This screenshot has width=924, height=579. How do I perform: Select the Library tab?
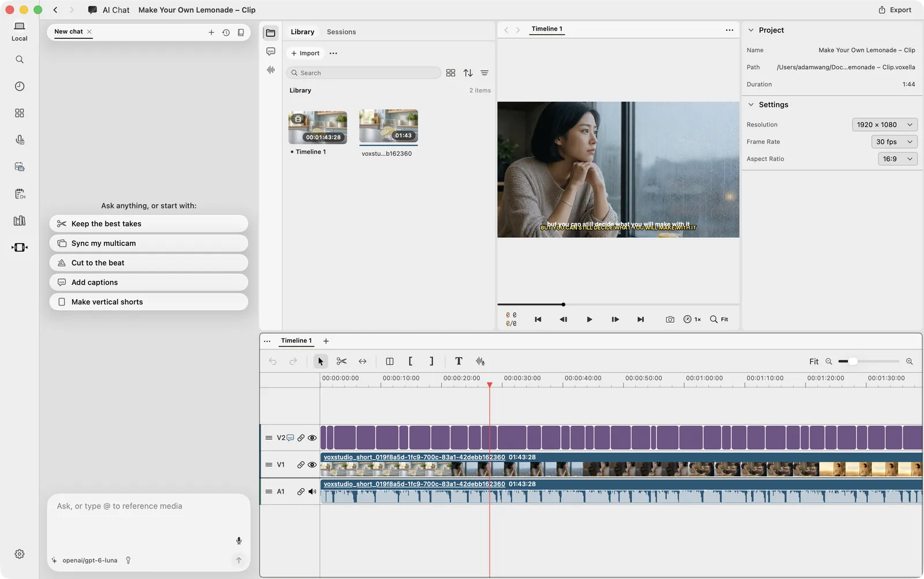pos(303,32)
